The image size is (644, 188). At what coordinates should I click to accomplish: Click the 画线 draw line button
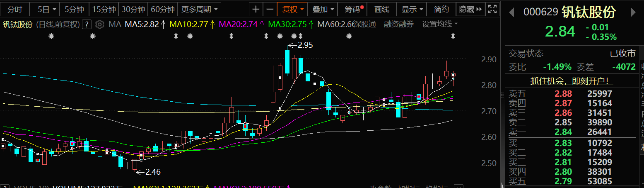click(381, 9)
